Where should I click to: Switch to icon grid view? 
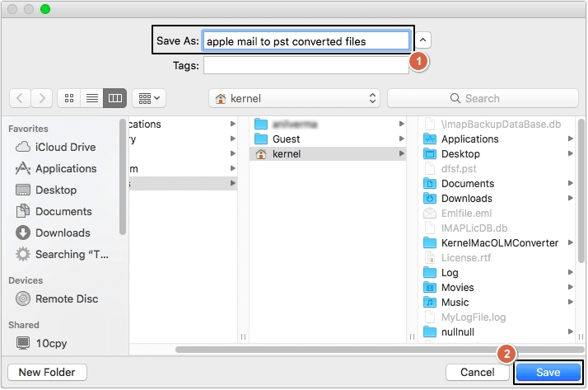click(x=69, y=98)
